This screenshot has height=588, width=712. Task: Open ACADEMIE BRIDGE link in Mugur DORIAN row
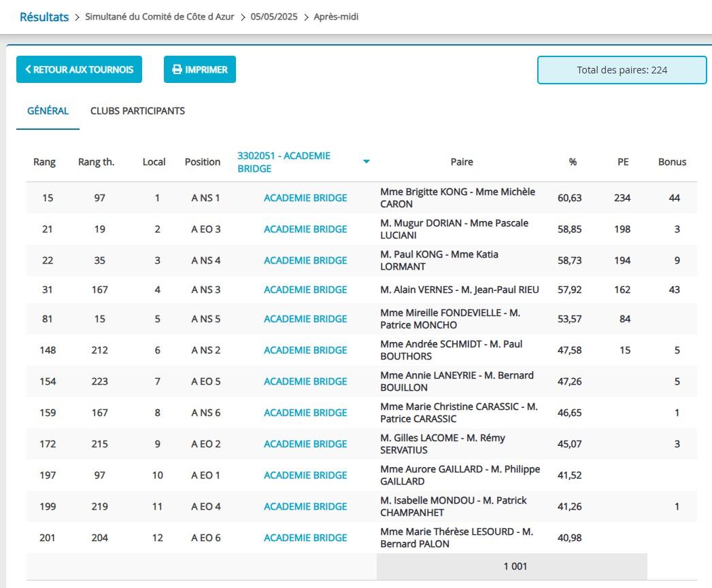pos(305,229)
